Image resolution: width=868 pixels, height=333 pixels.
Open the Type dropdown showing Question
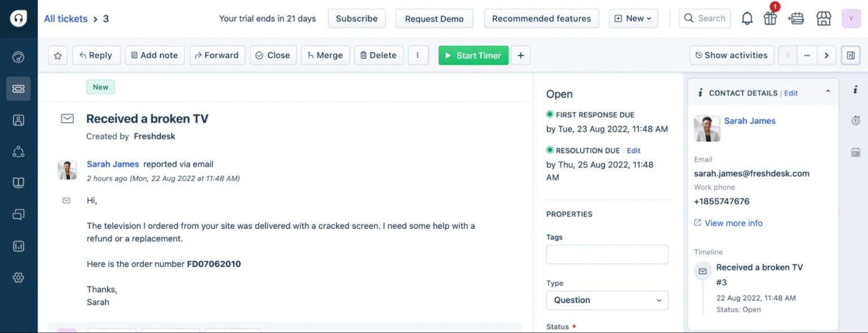[607, 300]
